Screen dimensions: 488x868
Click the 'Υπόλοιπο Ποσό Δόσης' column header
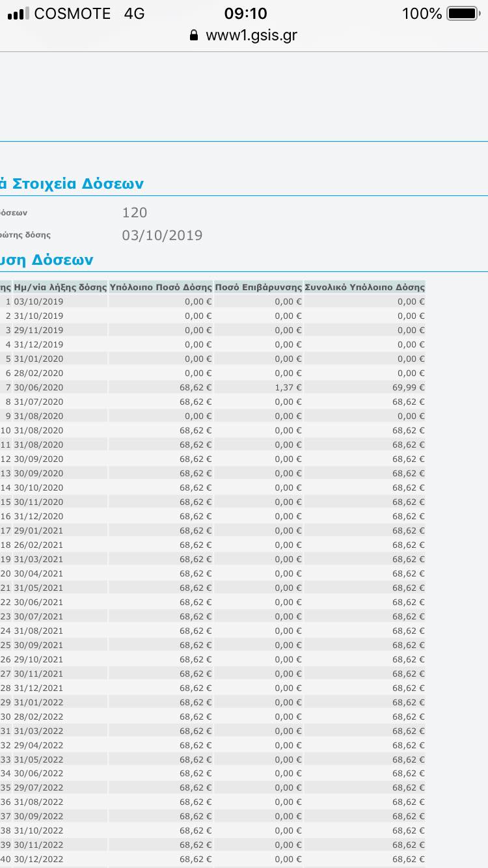(161, 287)
